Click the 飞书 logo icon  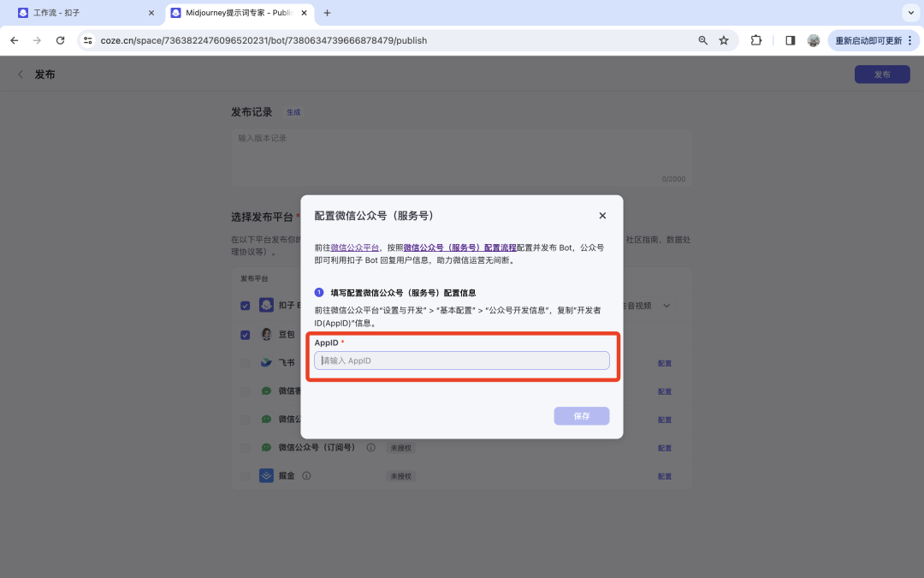266,362
